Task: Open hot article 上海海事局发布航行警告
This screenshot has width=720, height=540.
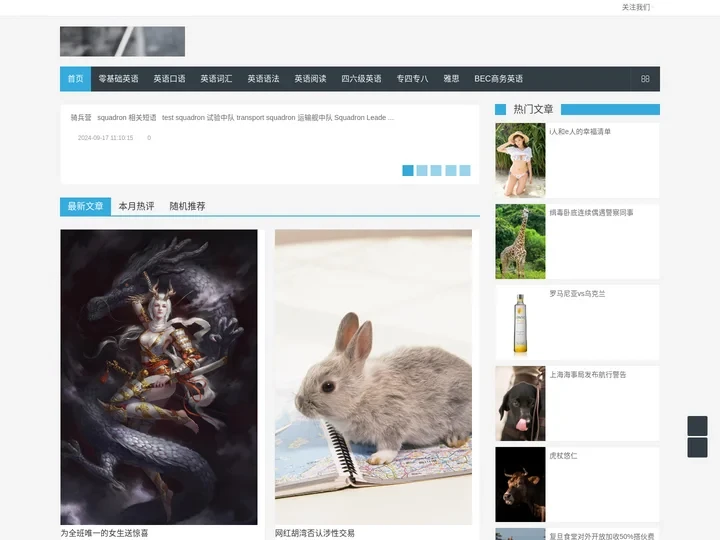Action: 588,375
